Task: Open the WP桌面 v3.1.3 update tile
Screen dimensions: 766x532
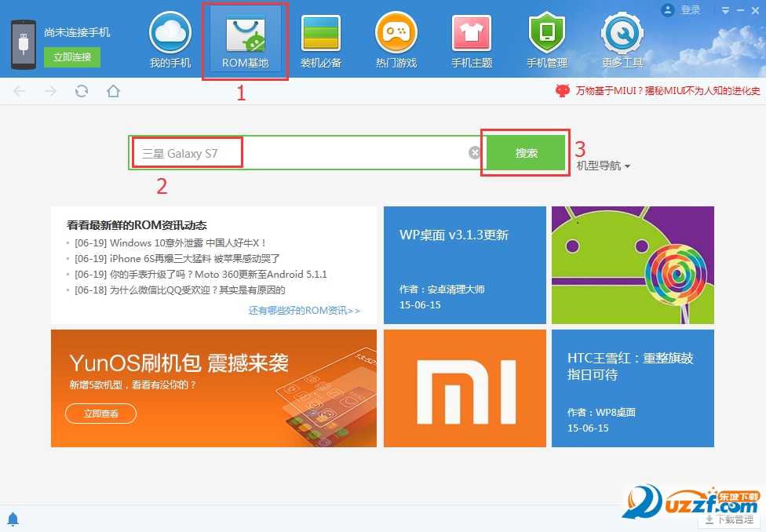Action: pyautogui.click(x=464, y=264)
